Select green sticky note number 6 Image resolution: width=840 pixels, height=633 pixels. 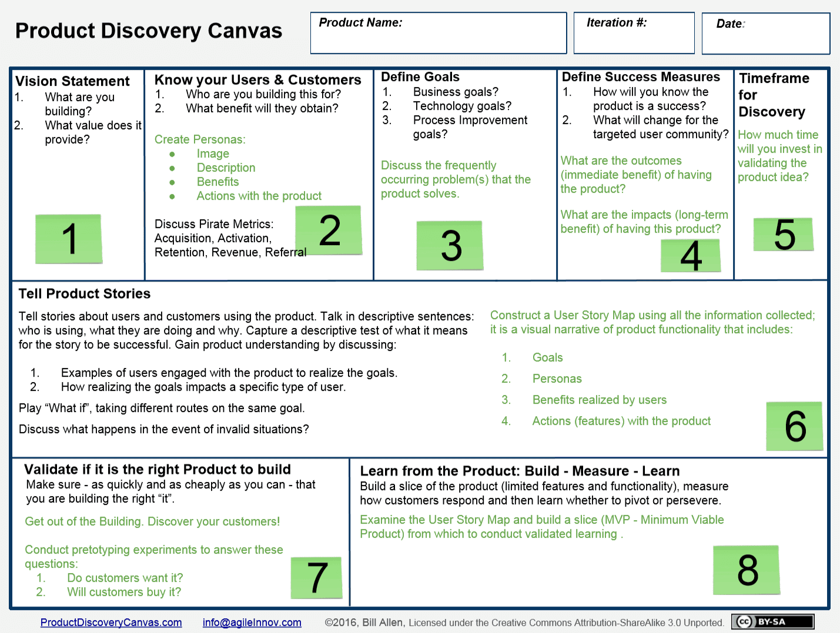point(795,426)
